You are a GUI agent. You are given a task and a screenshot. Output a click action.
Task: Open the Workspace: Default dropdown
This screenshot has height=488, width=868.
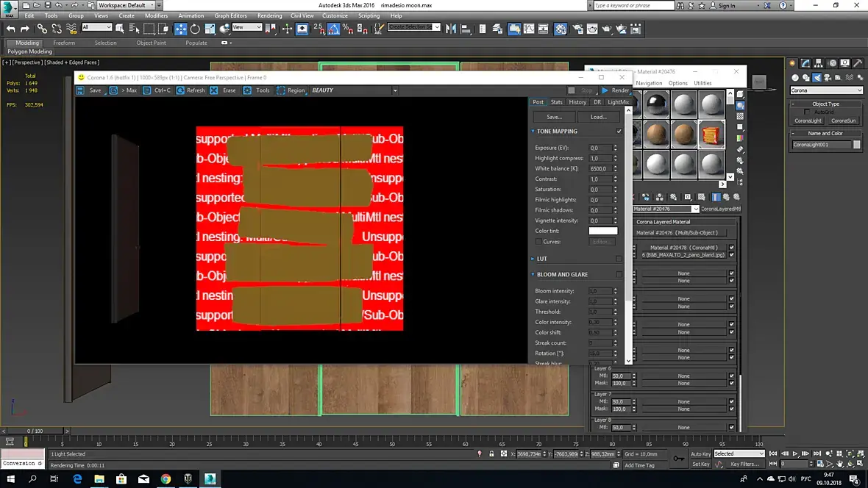pyautogui.click(x=127, y=6)
